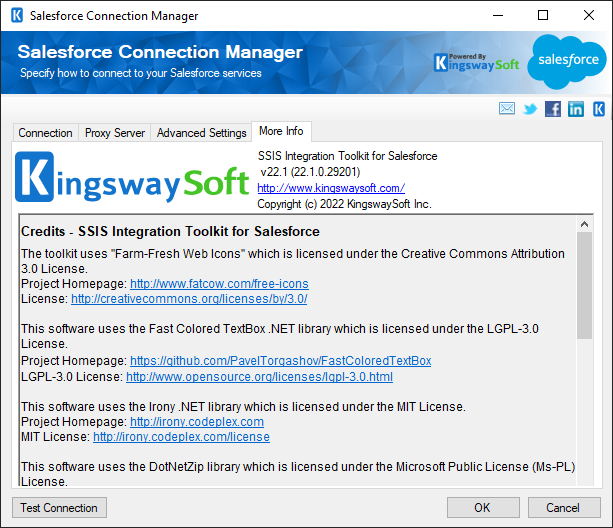
Task: Click the Powered By KingswaySoft banner logo
Action: point(477,63)
